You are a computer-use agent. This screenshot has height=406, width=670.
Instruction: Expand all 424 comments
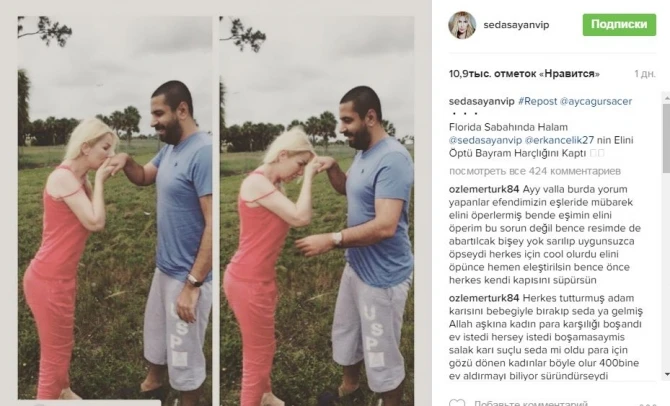(x=535, y=171)
